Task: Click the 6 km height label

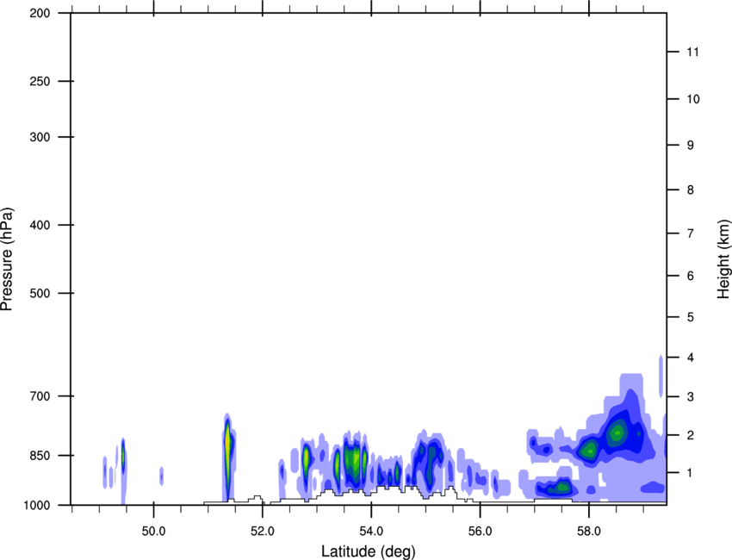Action: tap(691, 276)
